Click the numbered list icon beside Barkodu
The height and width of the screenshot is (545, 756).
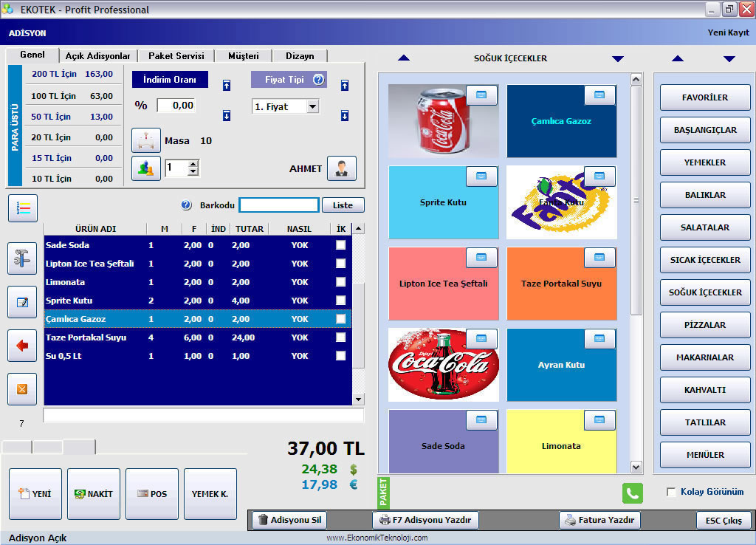pos(23,208)
